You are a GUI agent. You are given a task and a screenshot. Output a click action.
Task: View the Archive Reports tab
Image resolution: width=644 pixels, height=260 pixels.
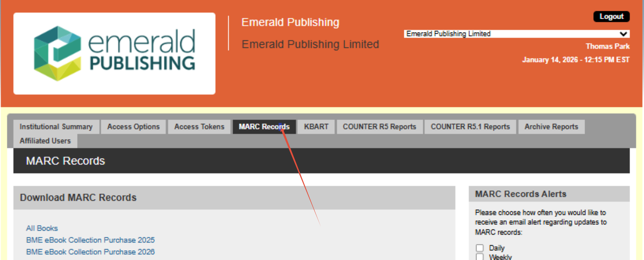(551, 127)
